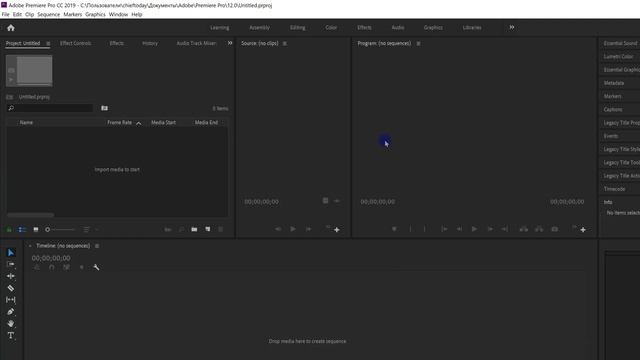Adjust the Project thumbnail zoom slider
This screenshot has width=640, height=360.
(x=60, y=230)
